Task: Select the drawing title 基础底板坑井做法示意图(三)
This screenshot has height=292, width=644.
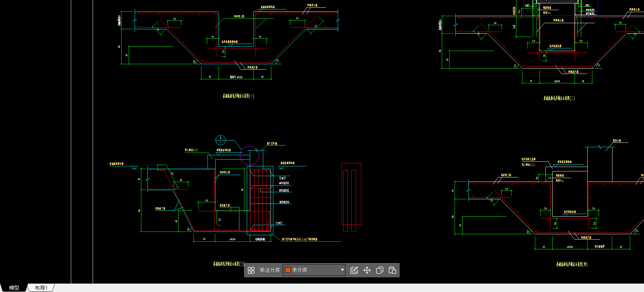Action: pyautogui.click(x=228, y=264)
